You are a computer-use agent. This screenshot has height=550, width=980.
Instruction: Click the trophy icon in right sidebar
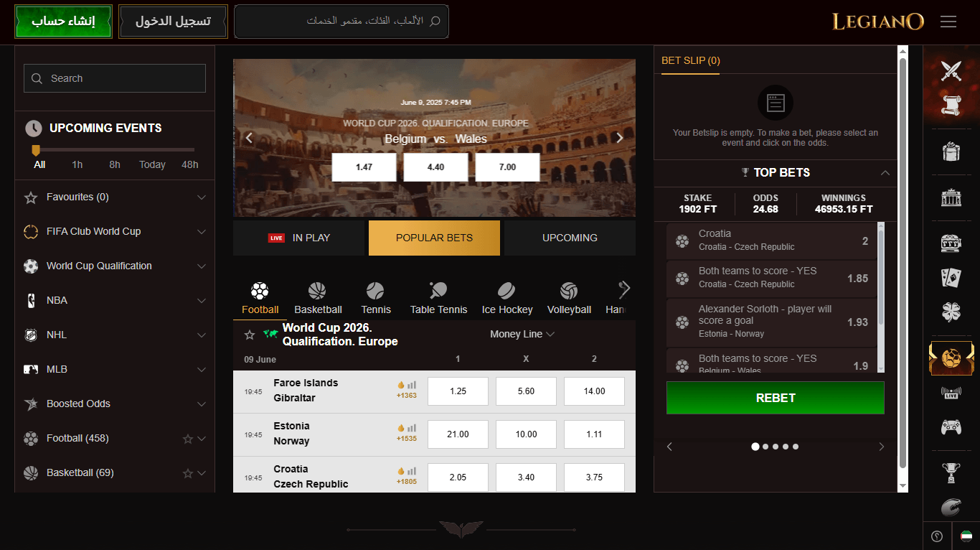[951, 472]
